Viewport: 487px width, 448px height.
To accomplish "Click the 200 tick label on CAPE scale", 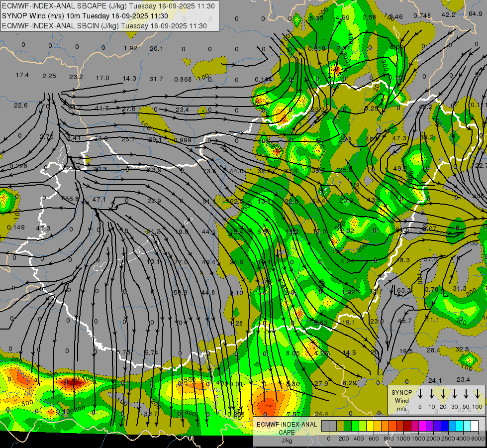I will click(344, 439).
